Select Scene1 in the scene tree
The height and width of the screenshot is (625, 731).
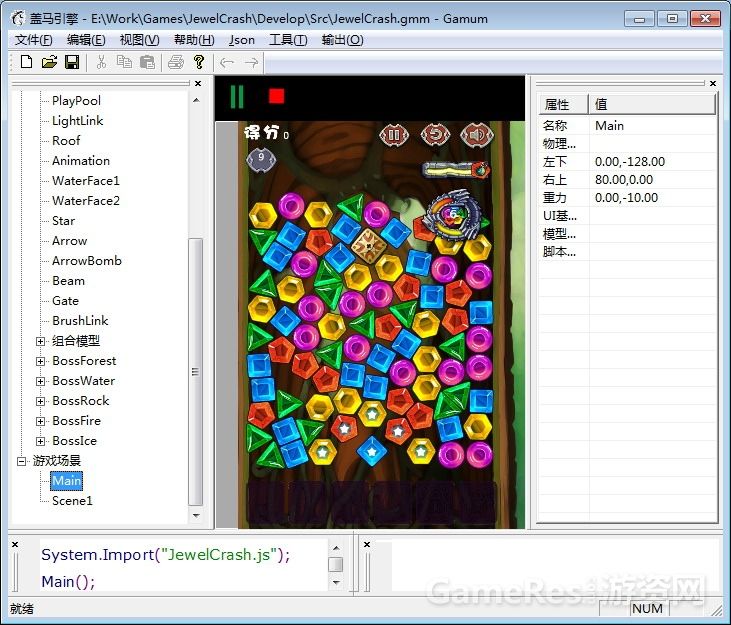click(72, 501)
